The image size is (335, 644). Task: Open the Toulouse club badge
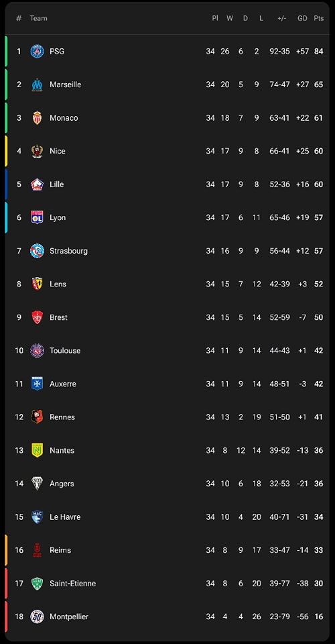click(37, 350)
